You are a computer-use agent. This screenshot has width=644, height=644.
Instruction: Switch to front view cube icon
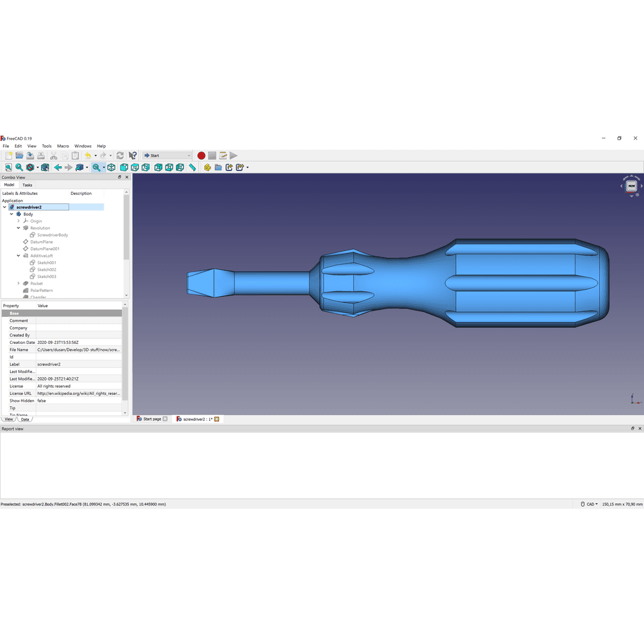pos(124,167)
